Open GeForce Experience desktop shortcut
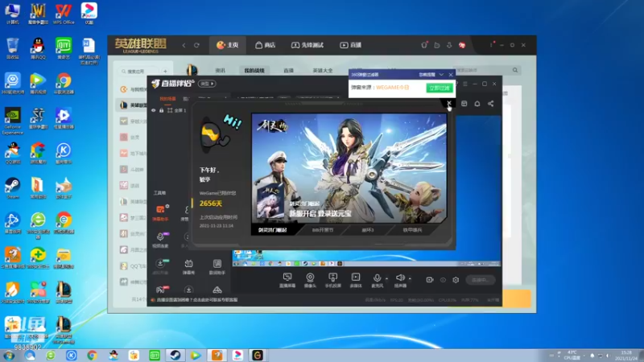Screen dimensions: 644x362 click(x=13, y=121)
